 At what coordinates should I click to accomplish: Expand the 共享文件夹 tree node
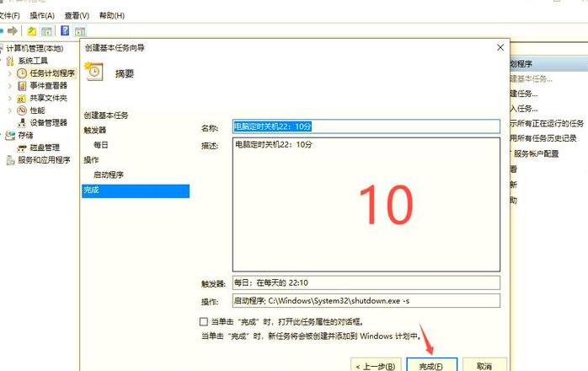click(x=10, y=99)
